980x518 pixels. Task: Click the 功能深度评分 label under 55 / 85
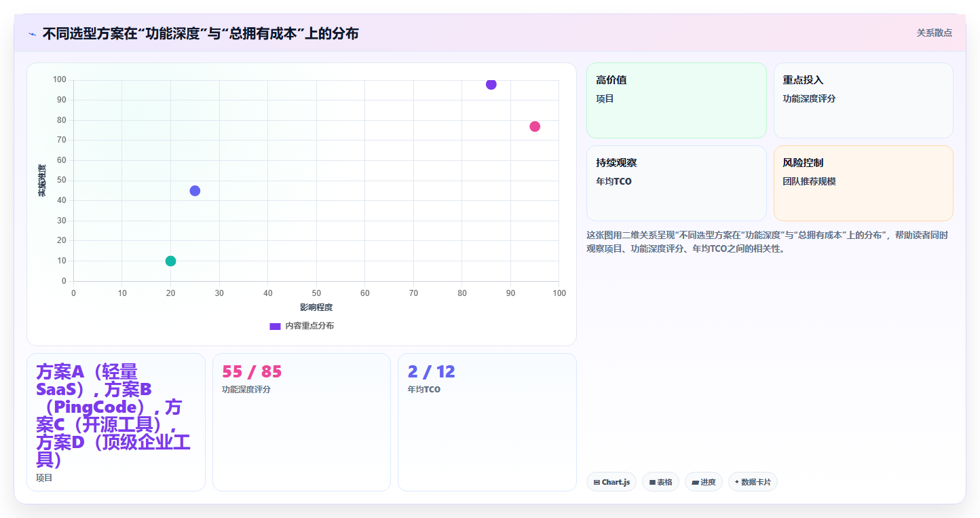[246, 390]
